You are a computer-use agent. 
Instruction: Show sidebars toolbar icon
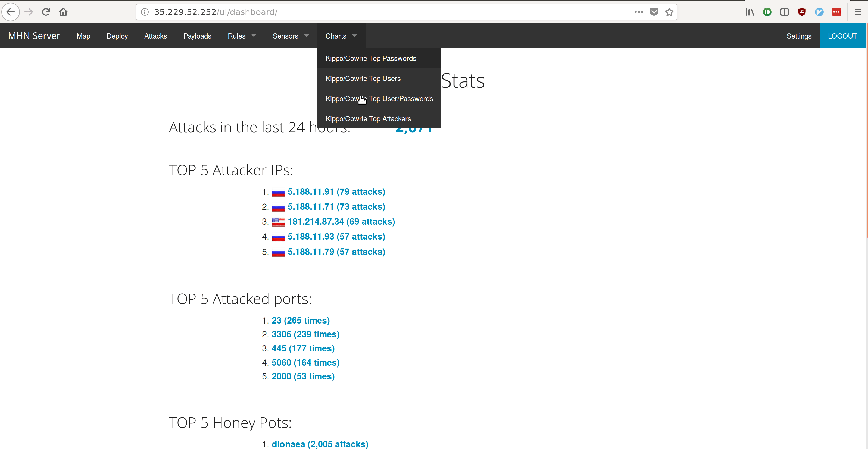[x=784, y=12]
